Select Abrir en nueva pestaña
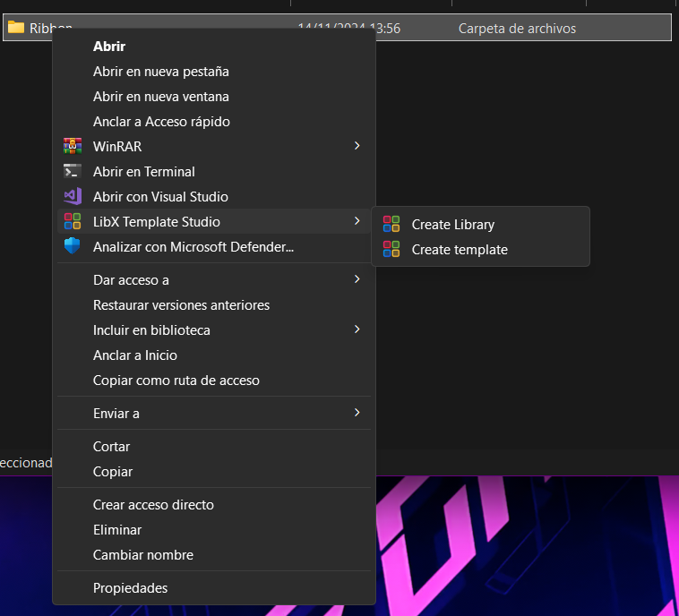Viewport: 679px width, 616px height. click(214, 72)
